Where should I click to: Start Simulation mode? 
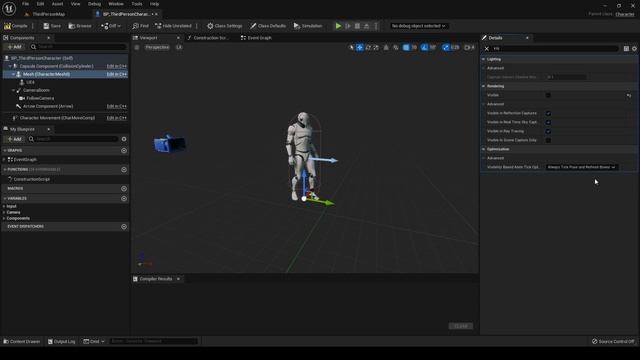308,26
